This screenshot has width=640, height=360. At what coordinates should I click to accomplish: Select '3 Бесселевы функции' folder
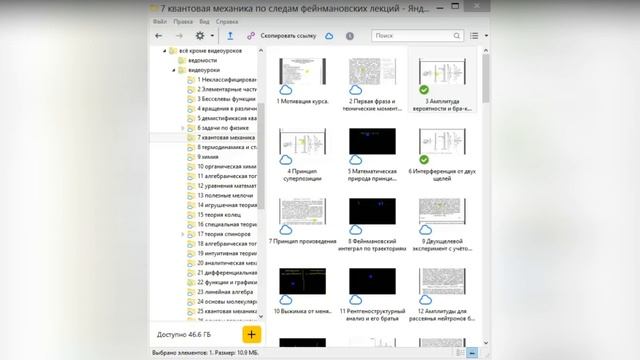click(226, 99)
